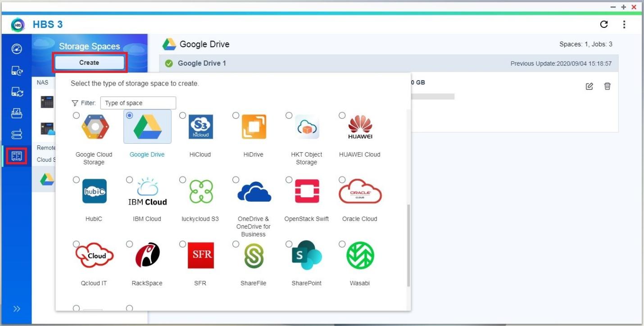Edit the Google Drive 1 storage space
The image size is (644, 326).
589,86
